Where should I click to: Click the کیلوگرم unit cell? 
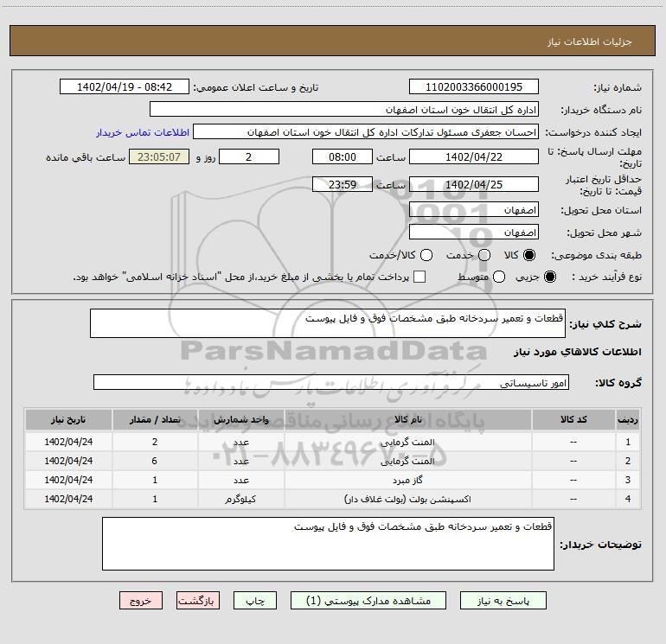[240, 500]
